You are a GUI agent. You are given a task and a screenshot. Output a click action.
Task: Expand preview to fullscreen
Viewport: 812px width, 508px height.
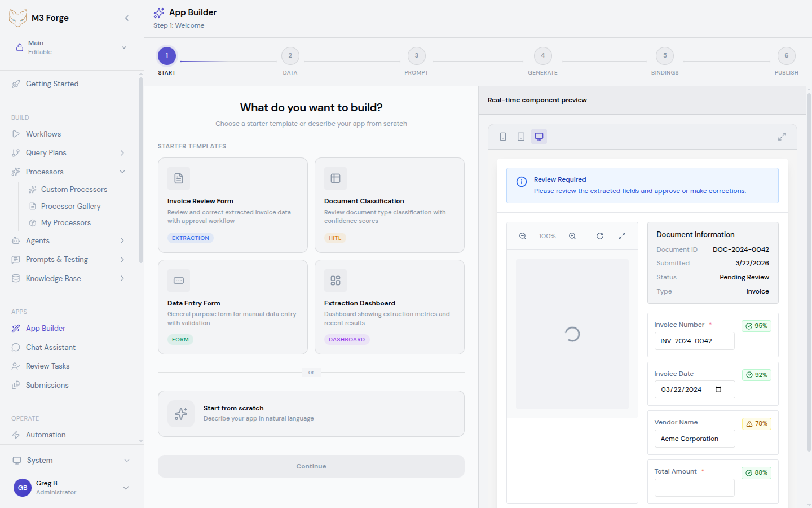(782, 137)
